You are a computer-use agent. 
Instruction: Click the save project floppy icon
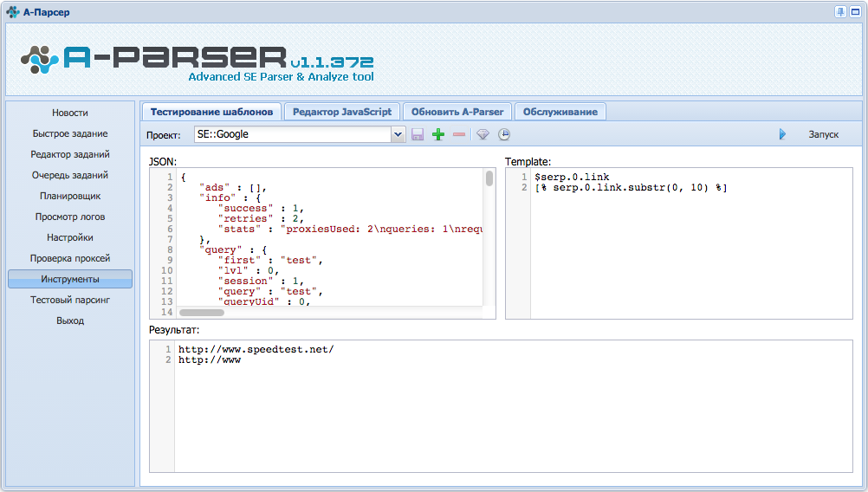[418, 134]
